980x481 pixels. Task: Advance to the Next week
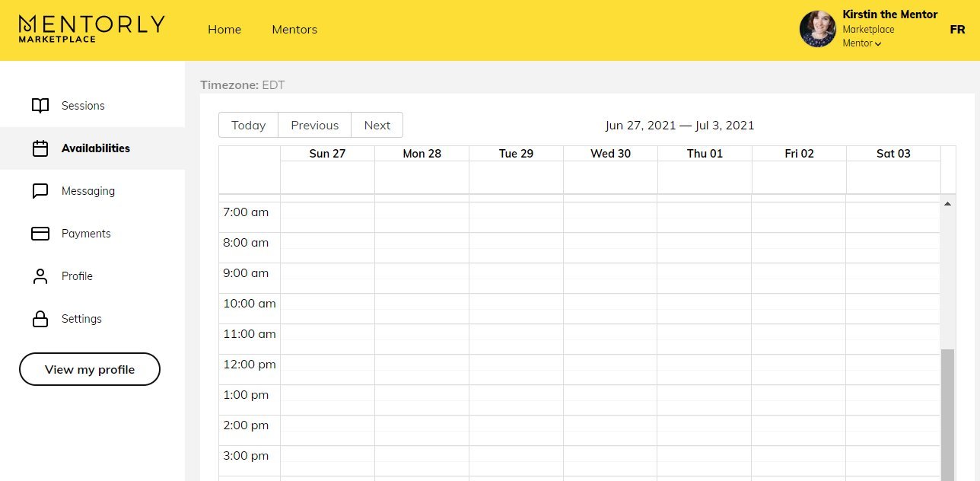pyautogui.click(x=377, y=126)
